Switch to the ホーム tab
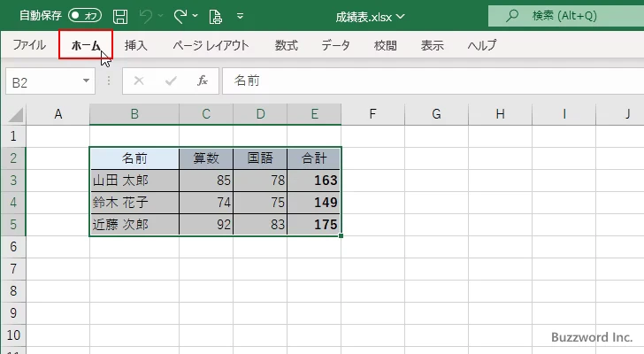The image size is (644, 354). click(86, 45)
